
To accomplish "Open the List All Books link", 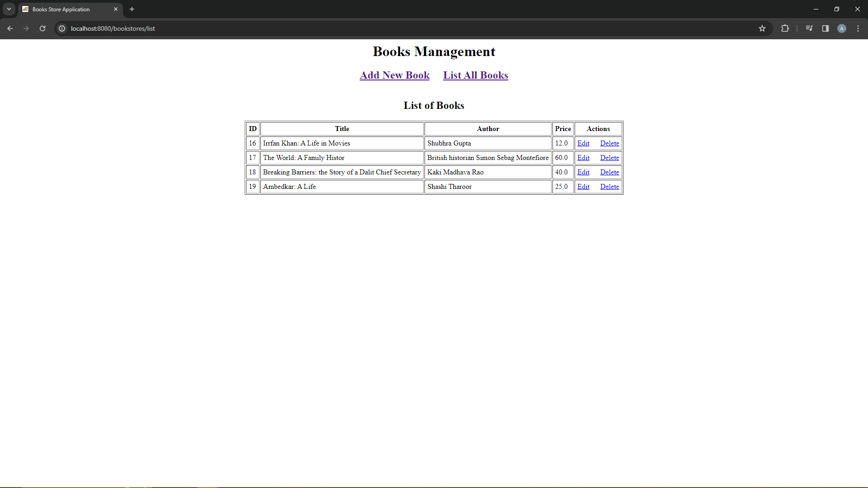I will (476, 75).
